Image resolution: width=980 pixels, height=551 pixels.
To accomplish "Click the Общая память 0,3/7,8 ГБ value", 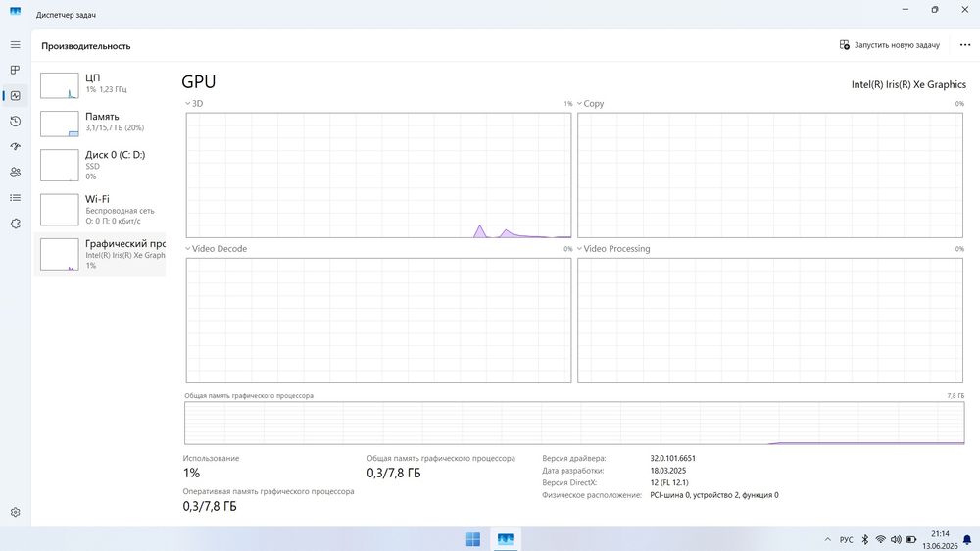I will pos(394,473).
